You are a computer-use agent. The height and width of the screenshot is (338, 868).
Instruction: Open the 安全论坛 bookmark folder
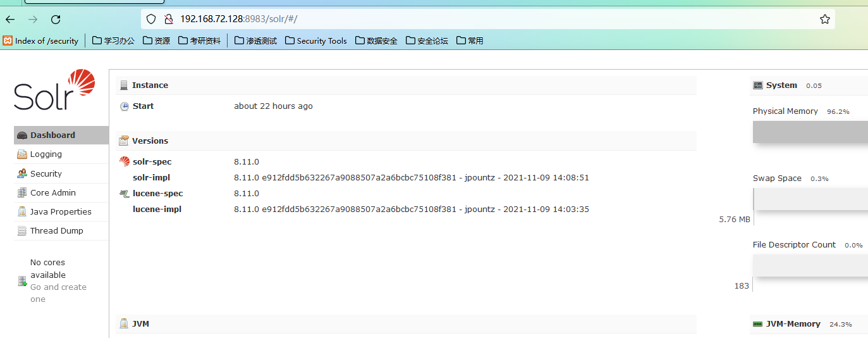coord(427,41)
